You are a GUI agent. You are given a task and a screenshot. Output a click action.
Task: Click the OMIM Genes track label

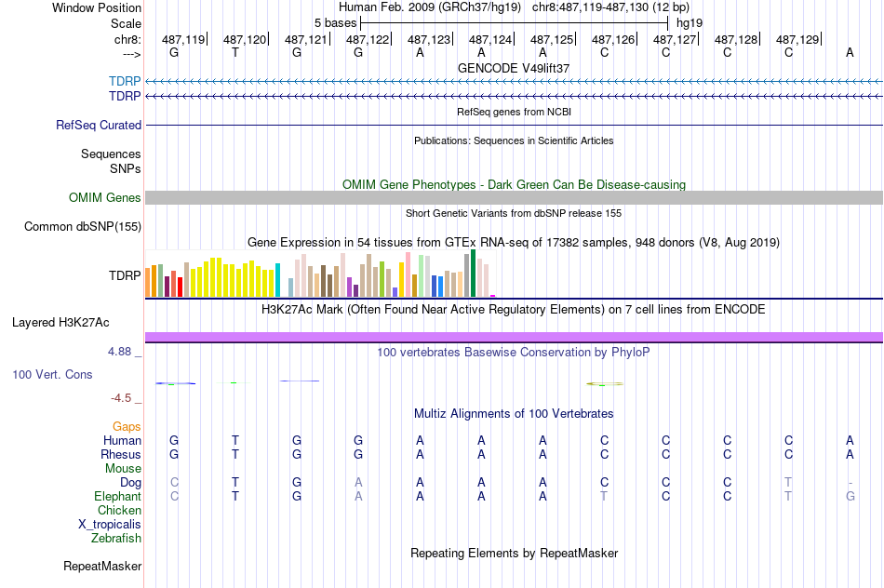click(104, 198)
